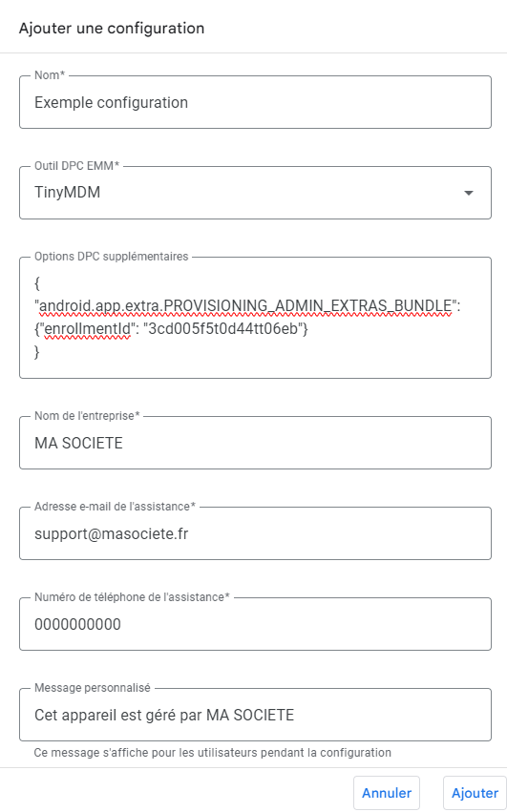Click the Message personnalisé input field
The height and width of the screenshot is (812, 507).
[x=255, y=715]
